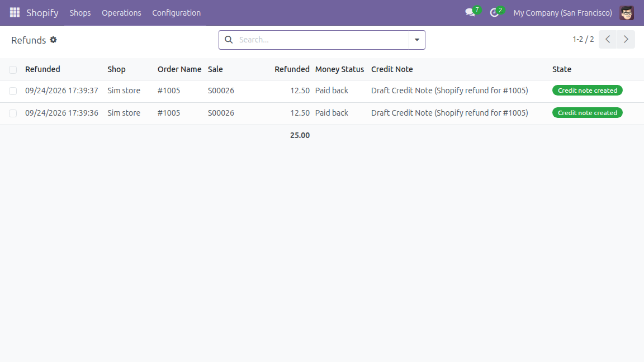Go to next page arrow
Screen dimensions: 644x362
626,40
